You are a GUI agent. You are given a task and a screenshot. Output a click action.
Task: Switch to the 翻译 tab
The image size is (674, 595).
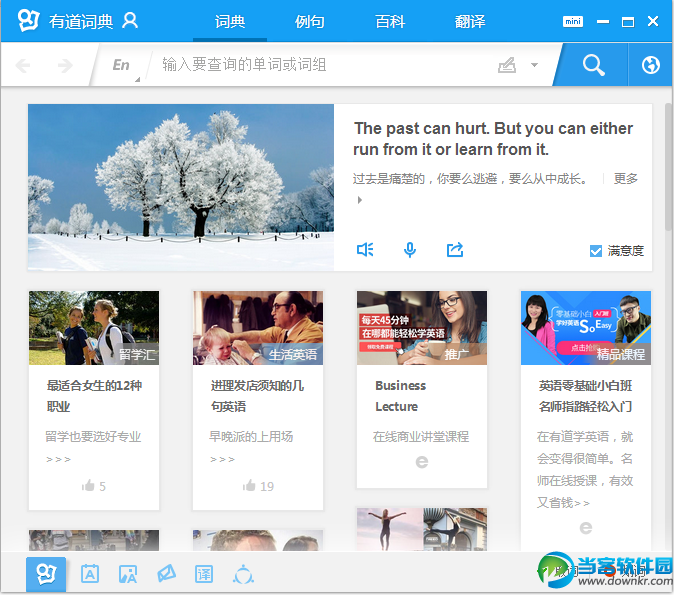(x=470, y=21)
